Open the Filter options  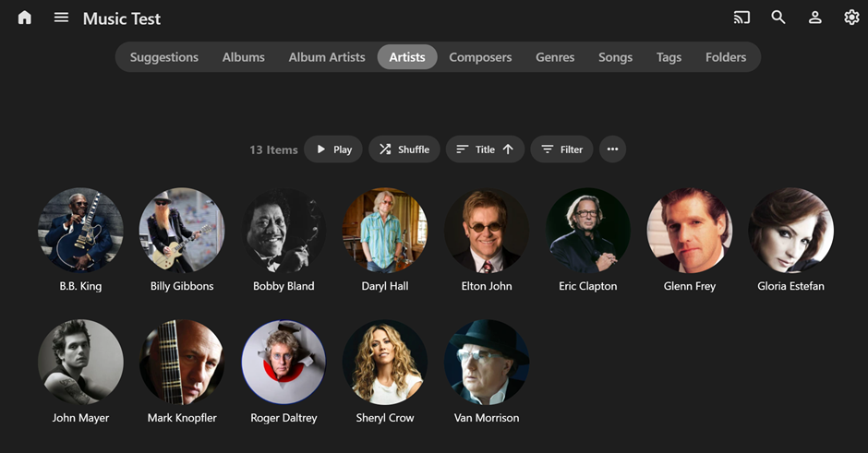561,149
